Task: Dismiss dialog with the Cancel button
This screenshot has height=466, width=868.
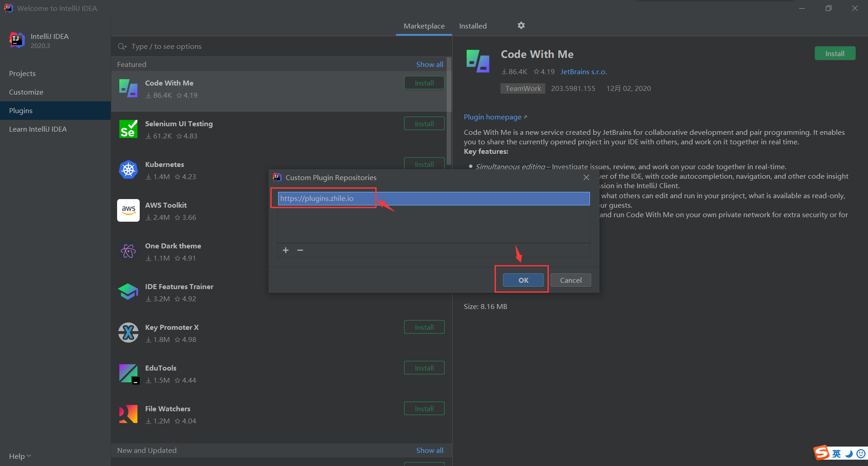Action: pos(571,280)
